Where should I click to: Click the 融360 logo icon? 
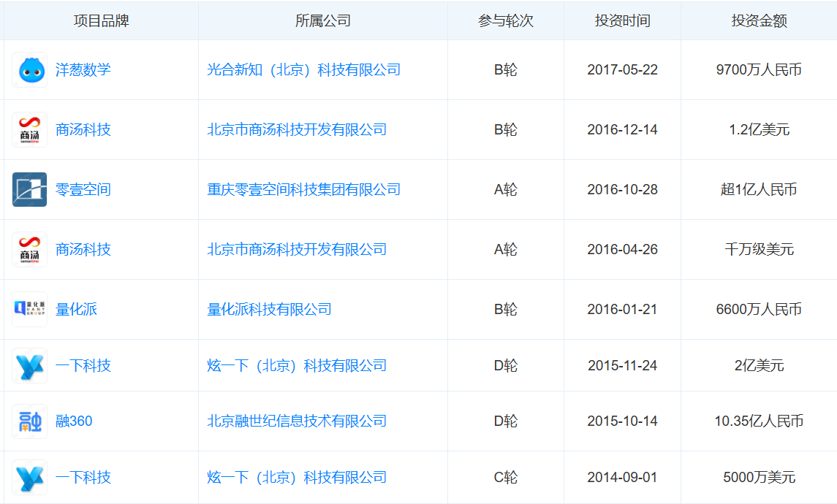pyautogui.click(x=29, y=421)
